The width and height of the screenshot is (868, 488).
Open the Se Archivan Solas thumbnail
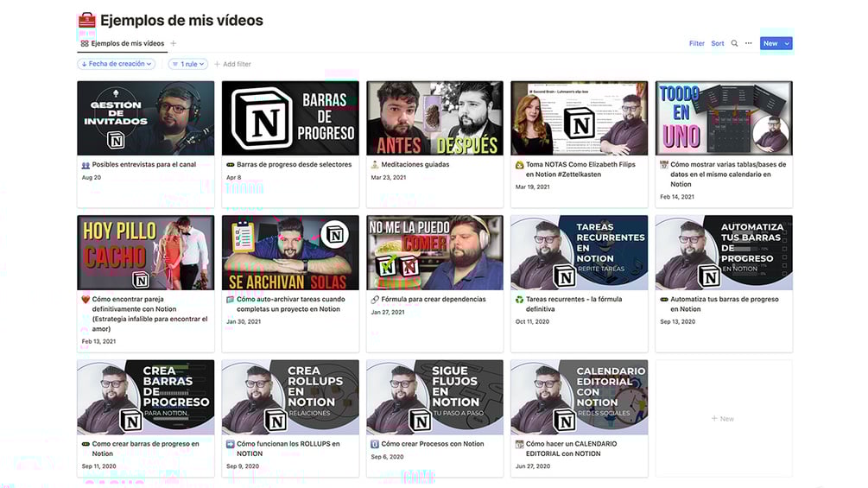[x=290, y=253]
